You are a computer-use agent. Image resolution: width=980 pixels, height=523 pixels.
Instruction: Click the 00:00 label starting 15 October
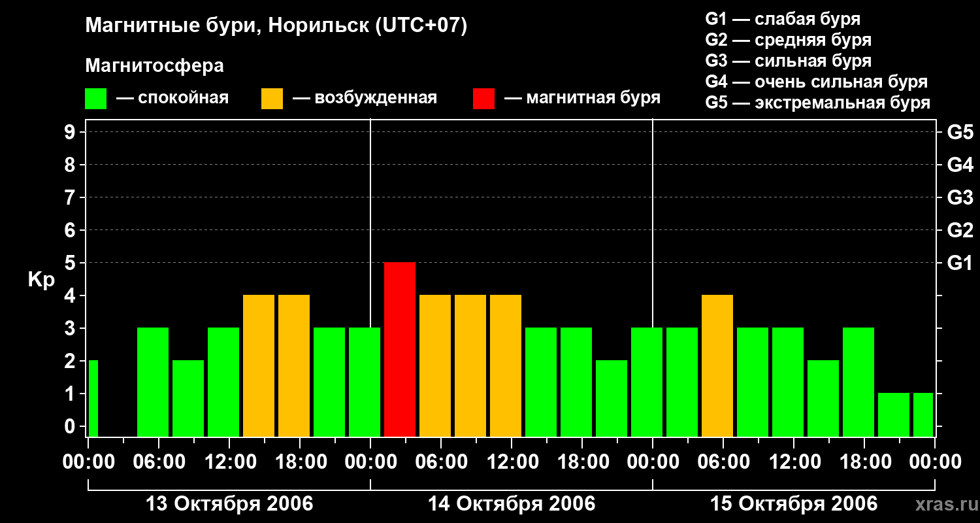[653, 462]
